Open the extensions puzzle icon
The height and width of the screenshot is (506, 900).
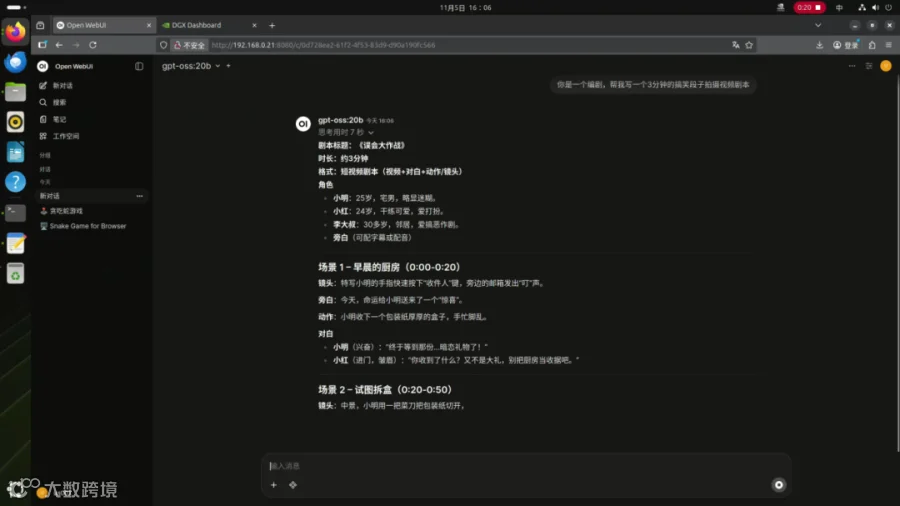click(872, 45)
